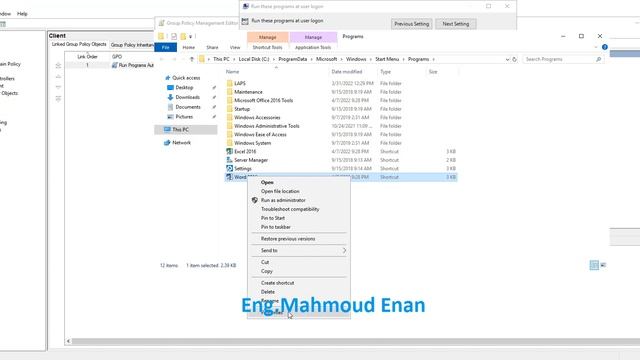640x360 pixels.
Task: Choose Pin to Start
Action: pyautogui.click(x=273, y=218)
